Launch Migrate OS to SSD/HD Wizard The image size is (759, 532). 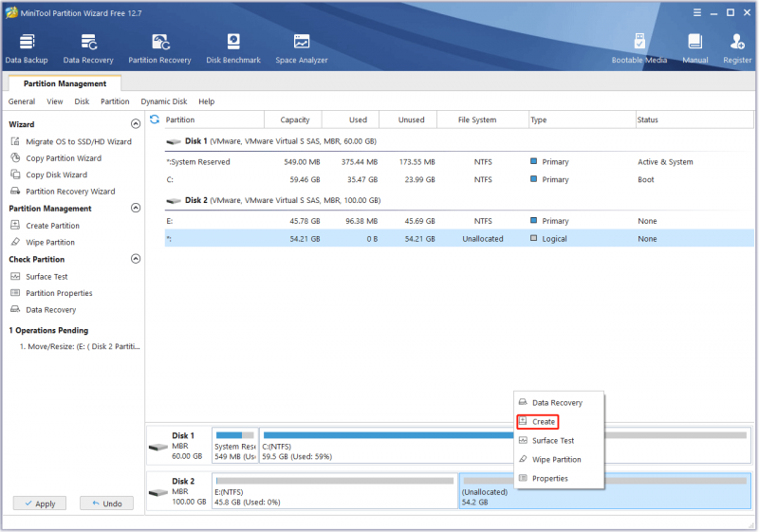coord(70,141)
